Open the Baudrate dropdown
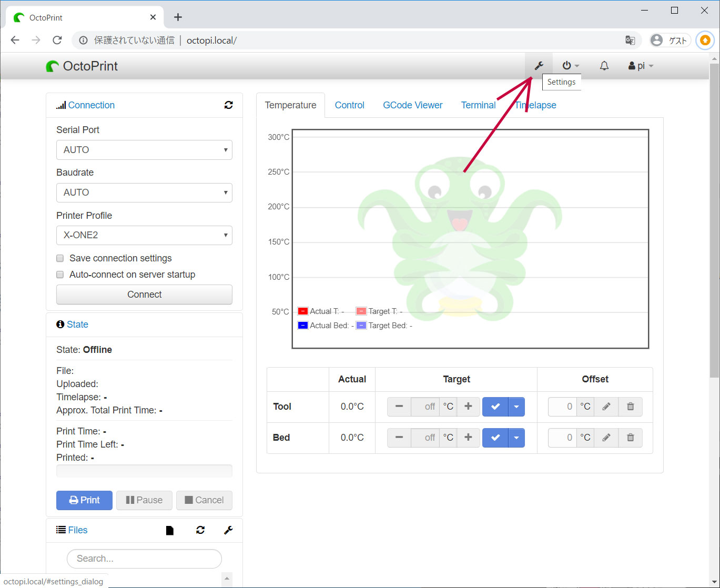 coord(144,192)
